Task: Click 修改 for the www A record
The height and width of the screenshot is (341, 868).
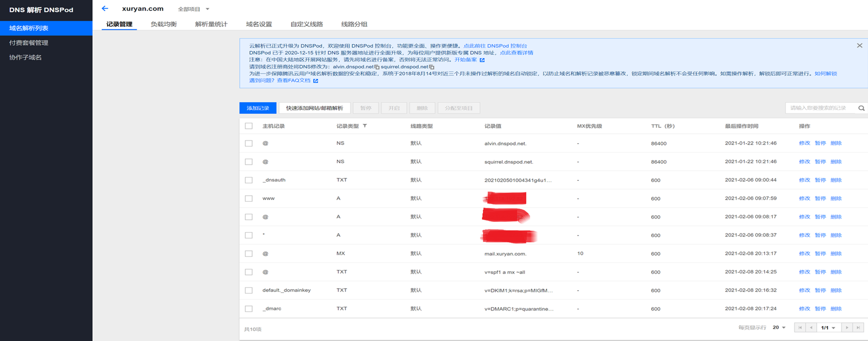Action: 804,198
